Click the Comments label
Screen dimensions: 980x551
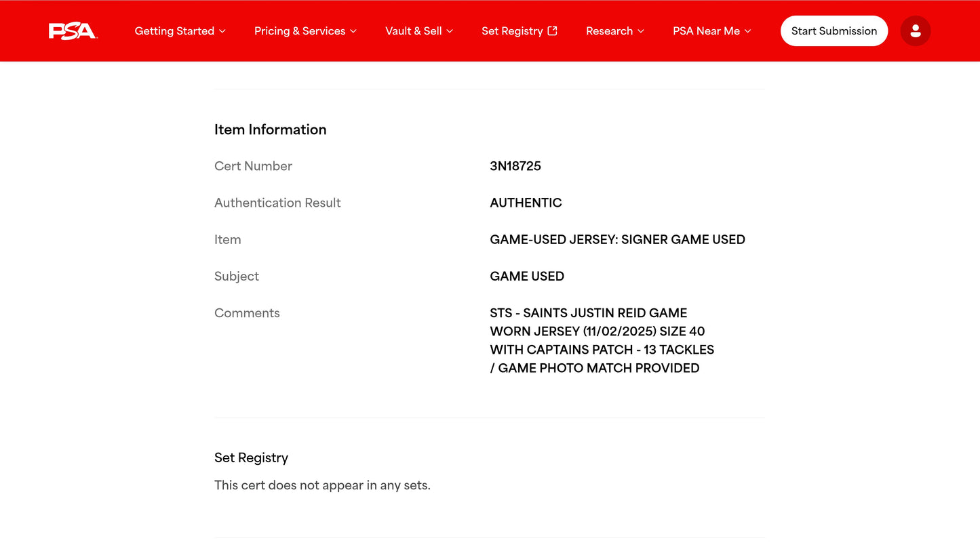point(247,312)
